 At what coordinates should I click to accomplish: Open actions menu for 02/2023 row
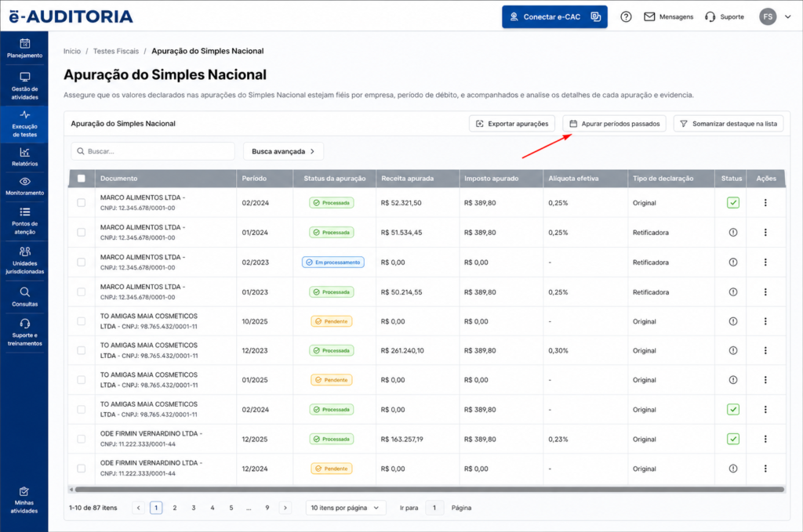pos(765,262)
